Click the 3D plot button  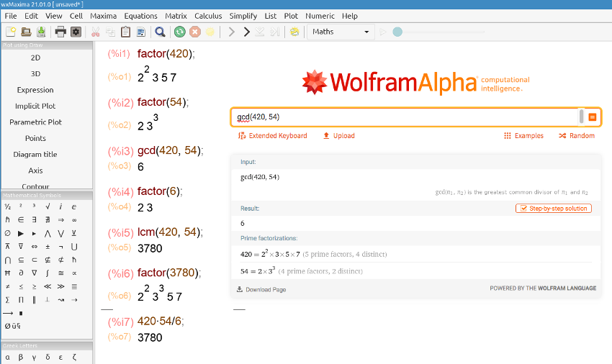35,74
